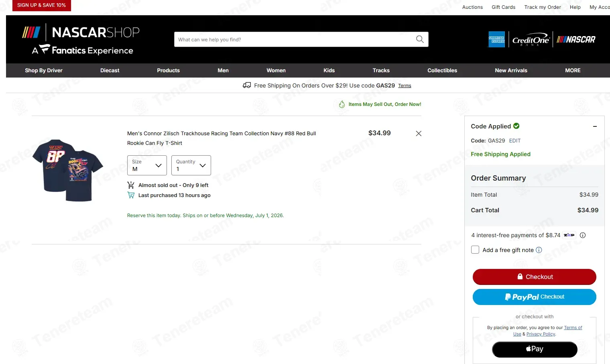Screen dimensions: 610x364
Task: Open the Diecast menu
Action: (110, 70)
